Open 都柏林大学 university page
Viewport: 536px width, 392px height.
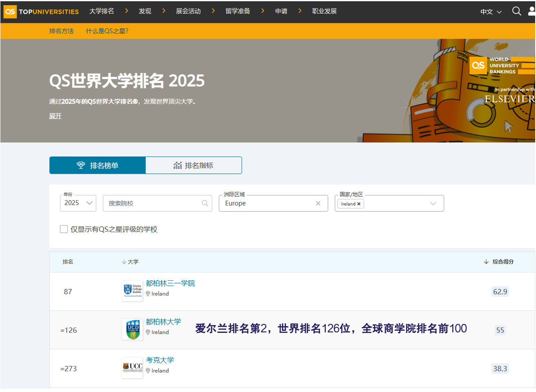point(163,321)
